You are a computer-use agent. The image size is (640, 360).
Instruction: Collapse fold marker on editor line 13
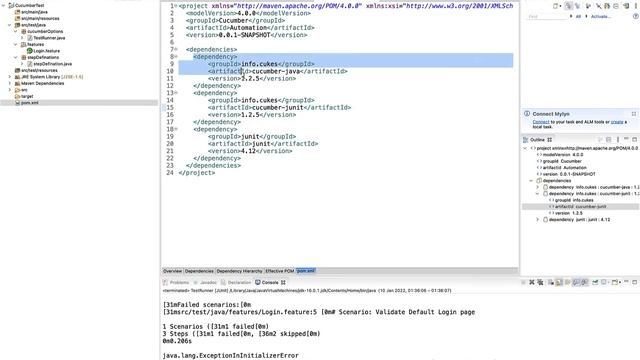tap(176, 93)
